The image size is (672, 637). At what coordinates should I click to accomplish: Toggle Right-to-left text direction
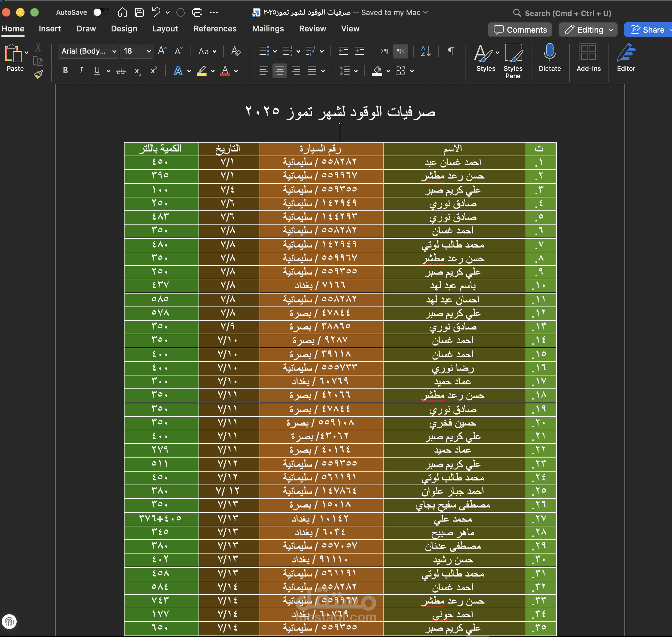[400, 51]
